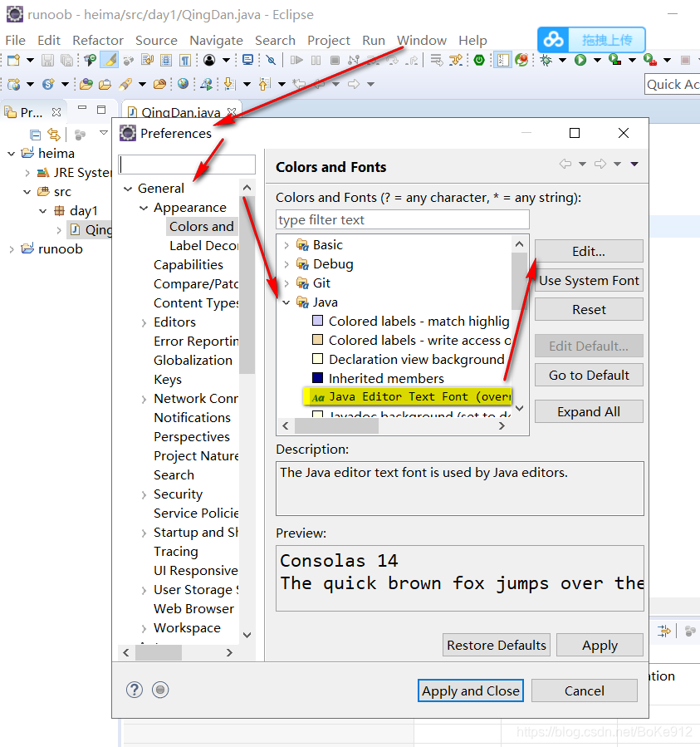This screenshot has height=747, width=700.
Task: Select the Keys preferences item
Action: [168, 380]
